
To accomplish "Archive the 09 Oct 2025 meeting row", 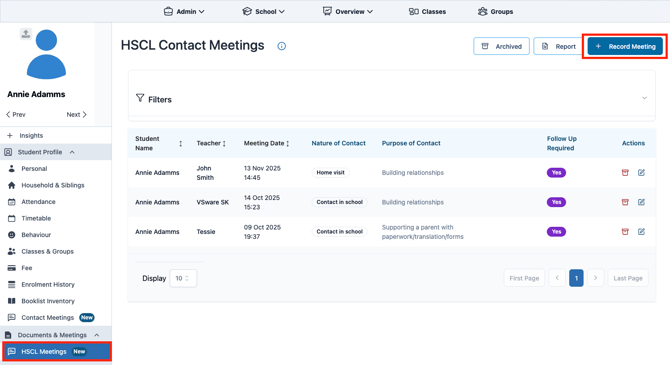I will click(625, 232).
